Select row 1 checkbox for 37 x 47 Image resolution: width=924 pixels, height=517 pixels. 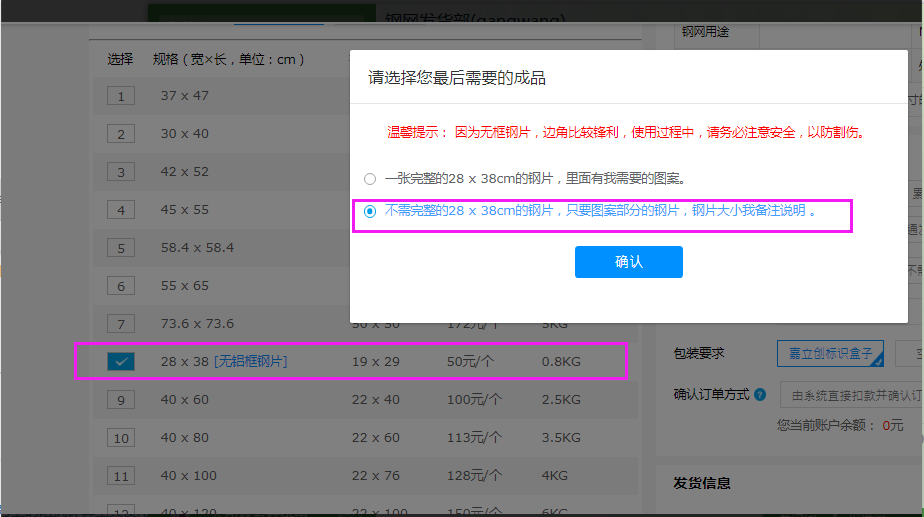[x=121, y=96]
